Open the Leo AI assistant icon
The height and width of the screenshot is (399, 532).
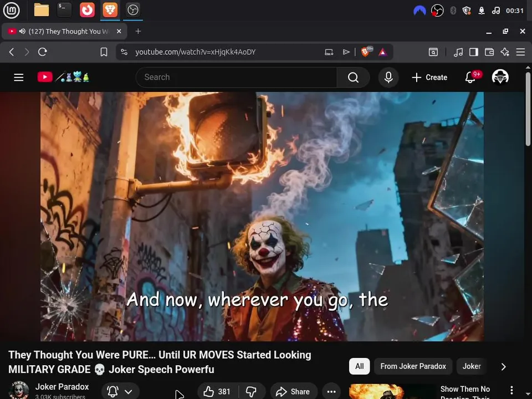(505, 52)
